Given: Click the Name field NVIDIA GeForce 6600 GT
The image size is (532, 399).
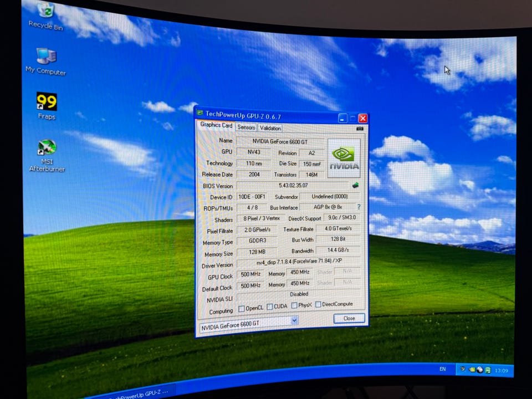Looking at the screenshot, I should click(x=280, y=141).
